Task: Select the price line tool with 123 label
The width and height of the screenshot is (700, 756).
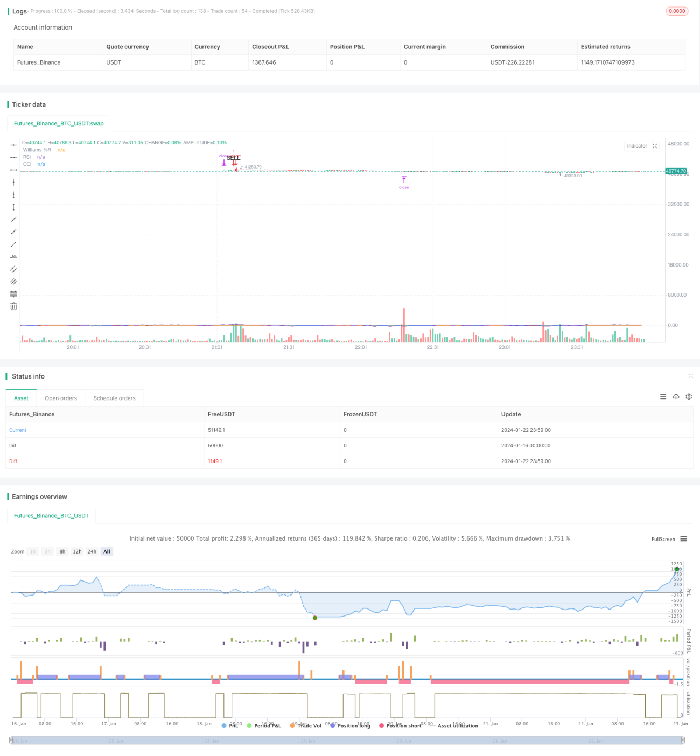Action: [13, 256]
